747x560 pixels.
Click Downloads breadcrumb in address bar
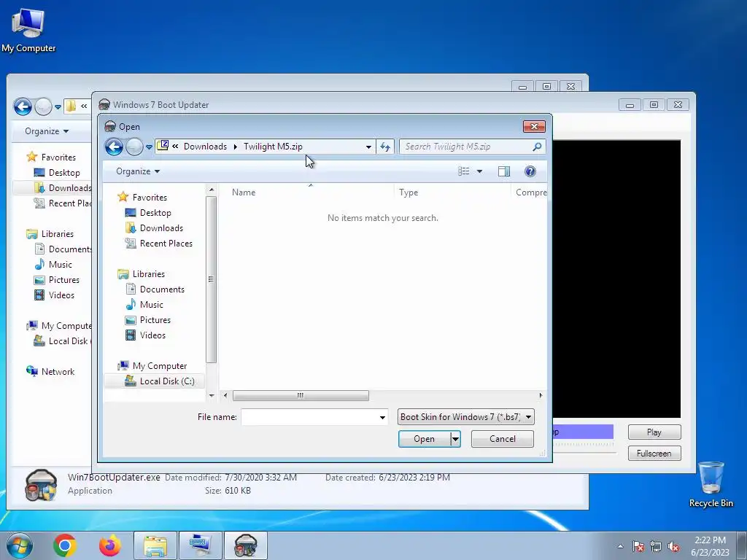coord(205,147)
